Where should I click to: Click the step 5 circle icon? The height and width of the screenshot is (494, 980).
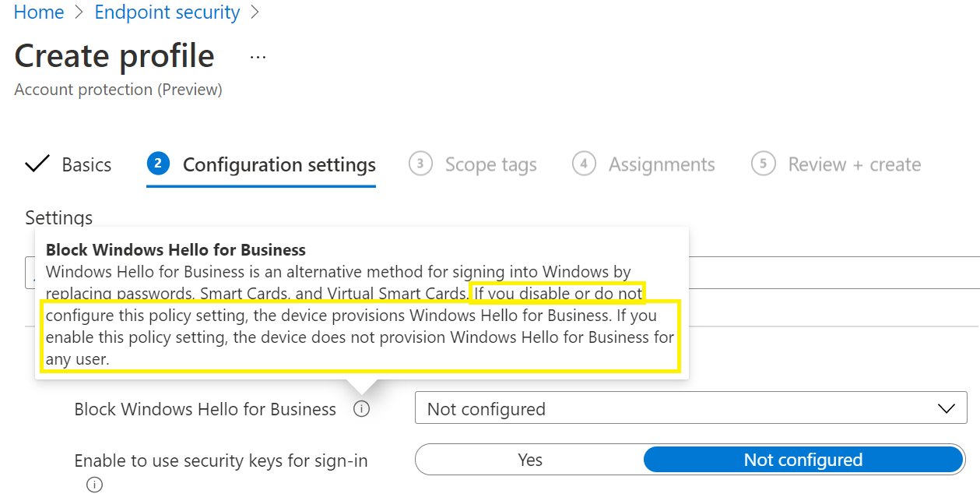[763, 164]
